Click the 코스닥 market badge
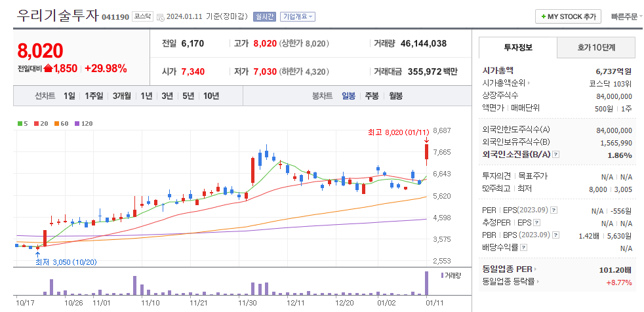Image resolution: width=644 pixels, height=312 pixels. (142, 17)
